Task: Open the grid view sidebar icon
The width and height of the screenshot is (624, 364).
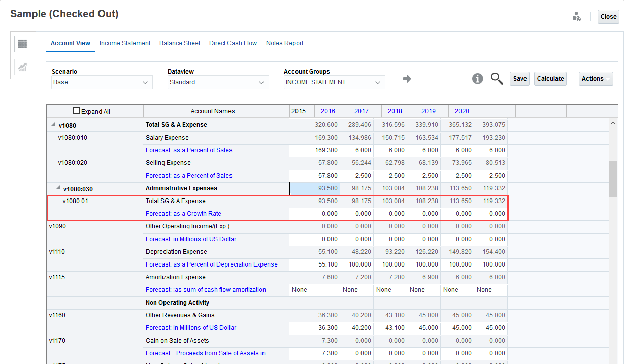Action: point(22,44)
